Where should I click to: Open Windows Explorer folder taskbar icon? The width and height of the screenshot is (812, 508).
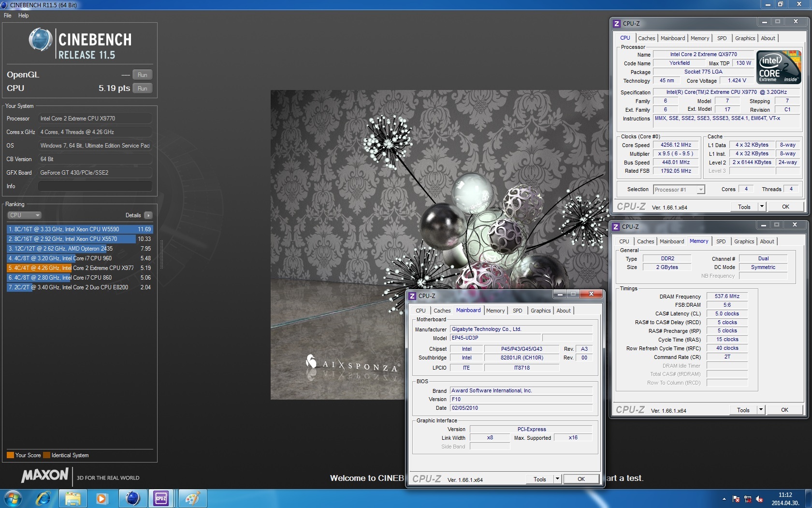click(72, 498)
